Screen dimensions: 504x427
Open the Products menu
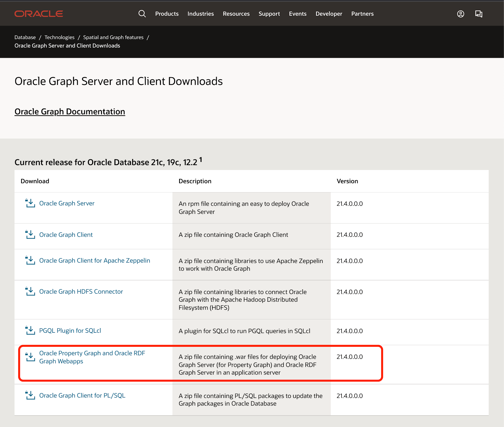pos(167,14)
